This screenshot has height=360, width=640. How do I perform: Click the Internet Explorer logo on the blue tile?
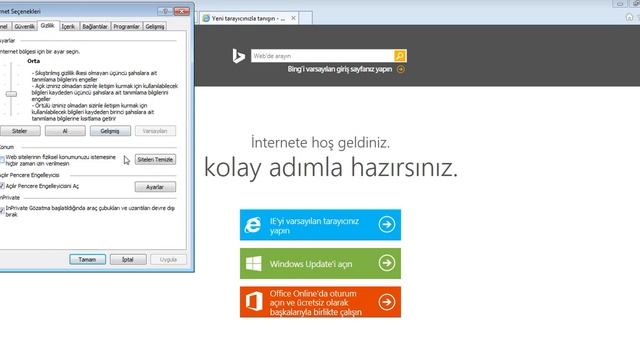click(253, 225)
